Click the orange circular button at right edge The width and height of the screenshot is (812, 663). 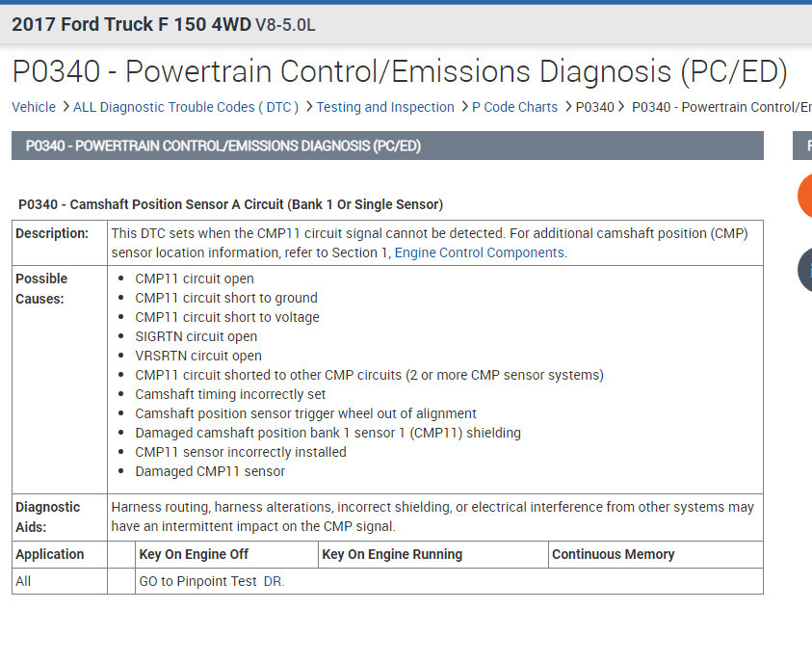(x=805, y=197)
